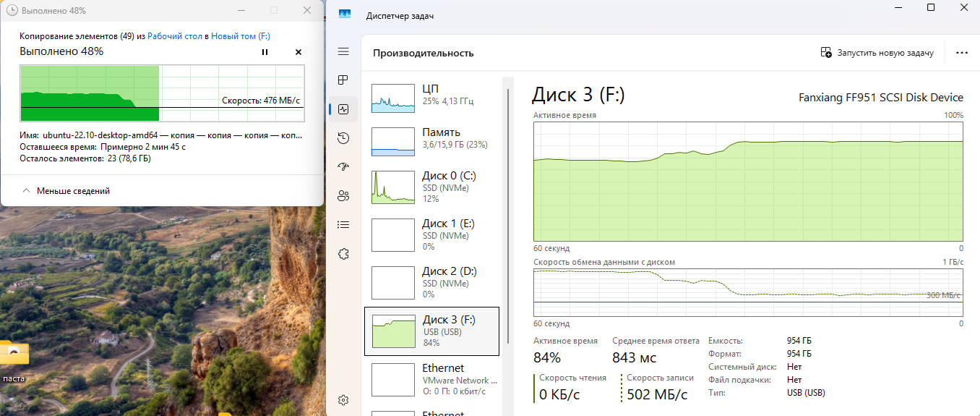This screenshot has height=416, width=980.
Task: Open Details page in Task Manager sidebar
Action: 343,225
